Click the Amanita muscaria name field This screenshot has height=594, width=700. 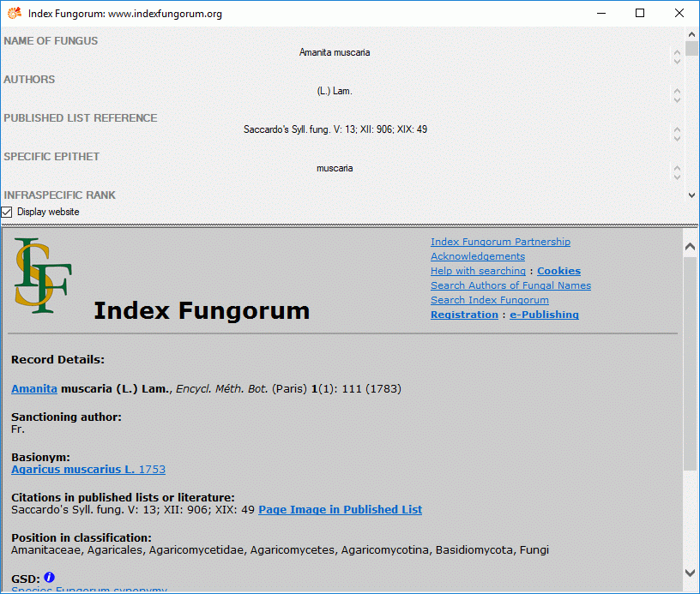[x=335, y=52]
